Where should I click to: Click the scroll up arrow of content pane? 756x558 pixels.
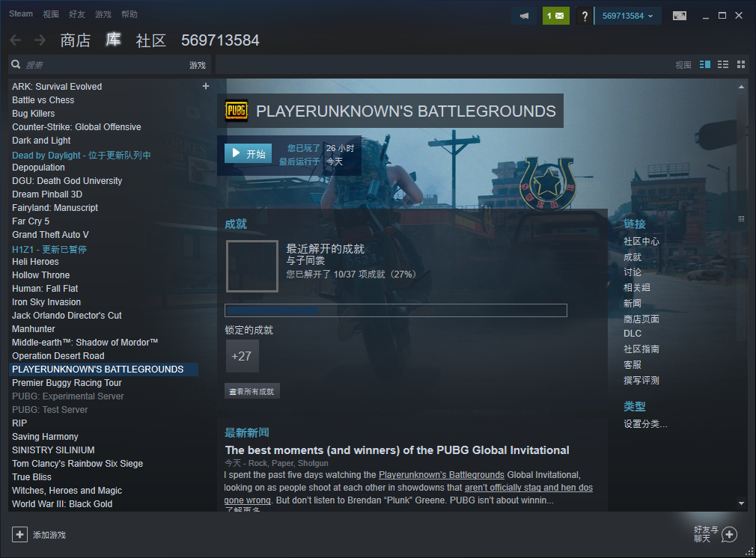click(741, 88)
